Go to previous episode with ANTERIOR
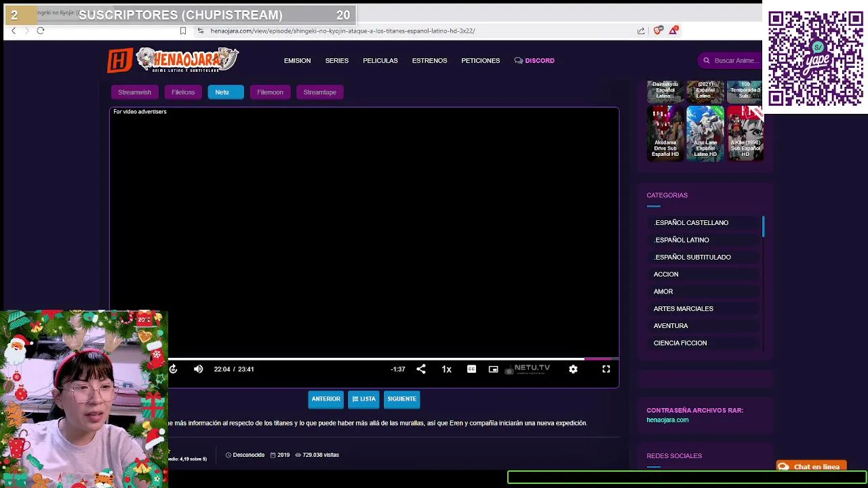This screenshot has height=488, width=868. (x=325, y=399)
